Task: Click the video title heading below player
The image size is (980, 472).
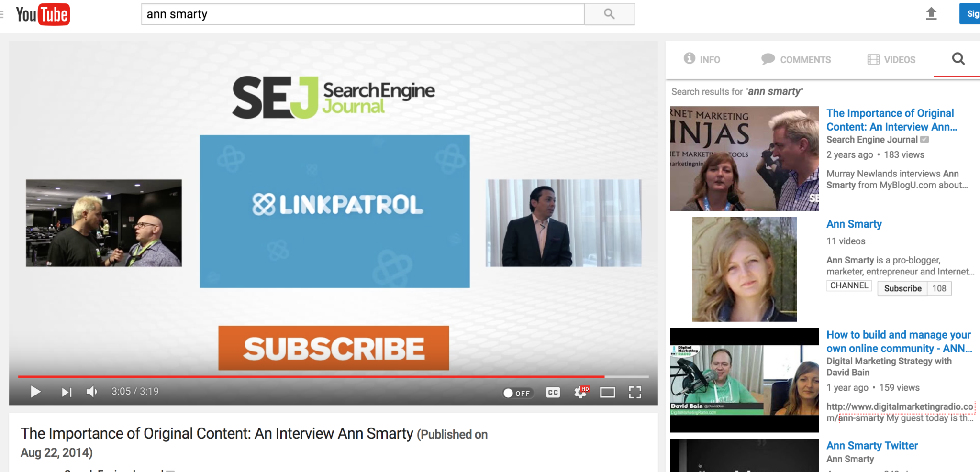Action: pyautogui.click(x=254, y=442)
